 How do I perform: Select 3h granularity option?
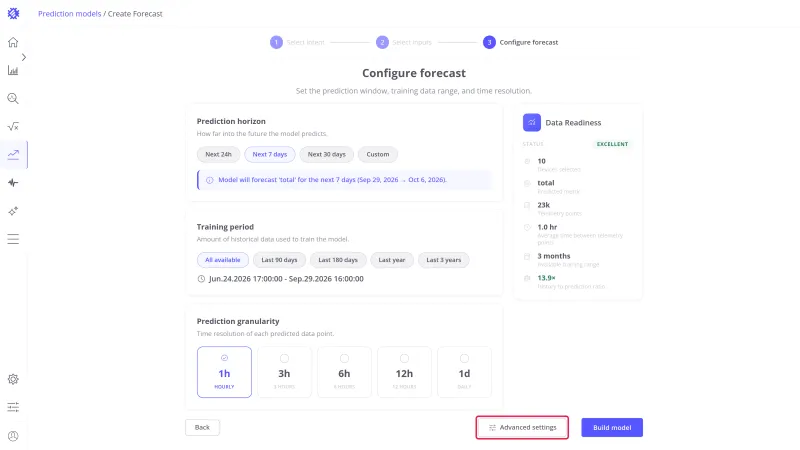point(284,372)
